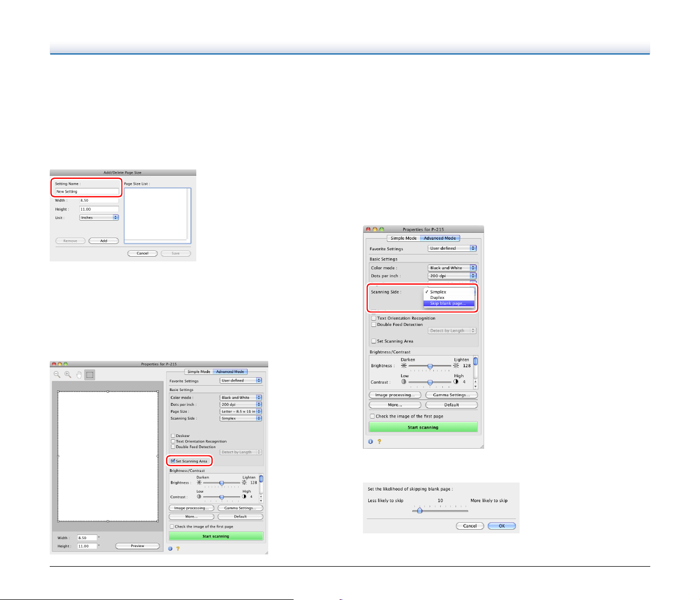
Task: Open Gamma Settings in narrow Properties window
Action: coord(451,395)
